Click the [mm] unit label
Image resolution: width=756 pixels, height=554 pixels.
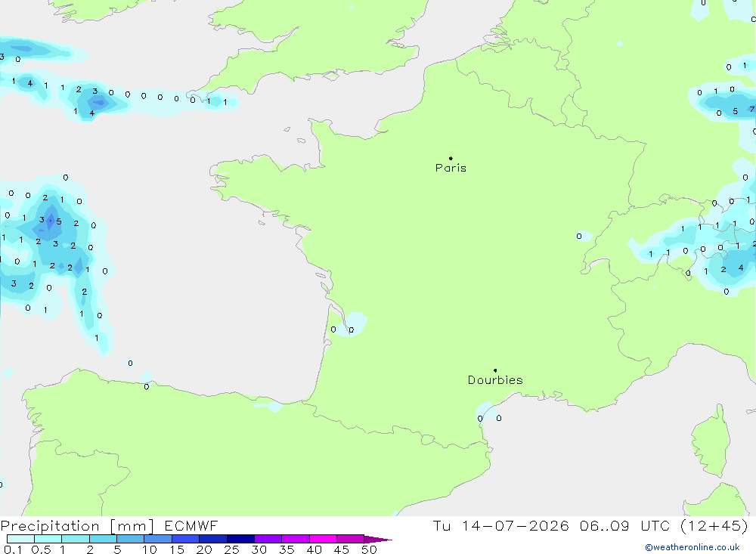[x=132, y=526]
